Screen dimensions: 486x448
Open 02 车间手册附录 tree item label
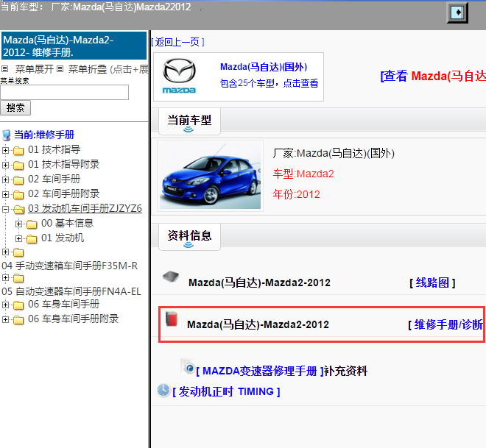[64, 194]
